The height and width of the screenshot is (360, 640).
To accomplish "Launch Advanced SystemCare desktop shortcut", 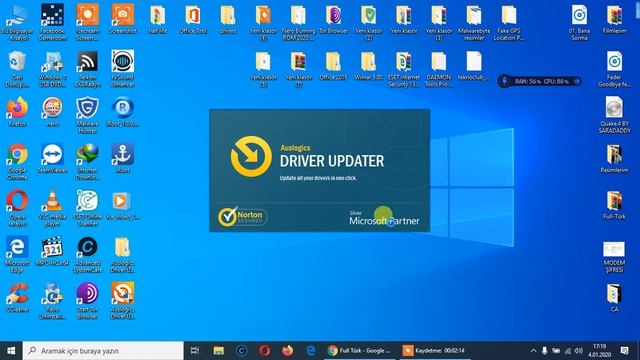I will pyautogui.click(x=87, y=255).
